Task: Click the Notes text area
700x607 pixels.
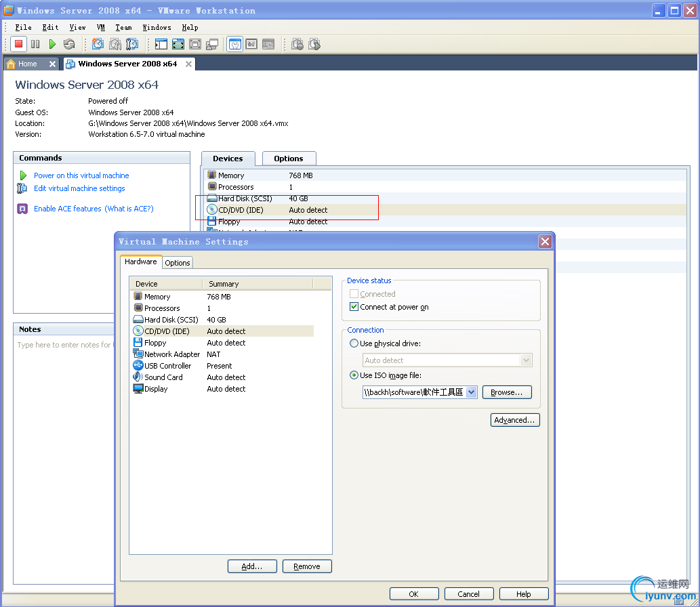Action: pos(65,460)
